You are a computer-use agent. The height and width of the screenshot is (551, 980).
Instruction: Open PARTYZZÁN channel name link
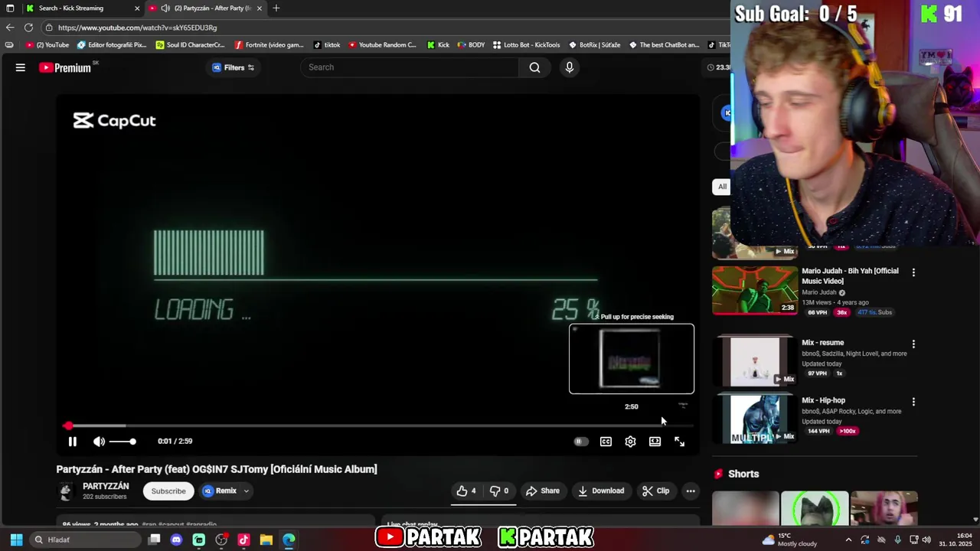[106, 487]
